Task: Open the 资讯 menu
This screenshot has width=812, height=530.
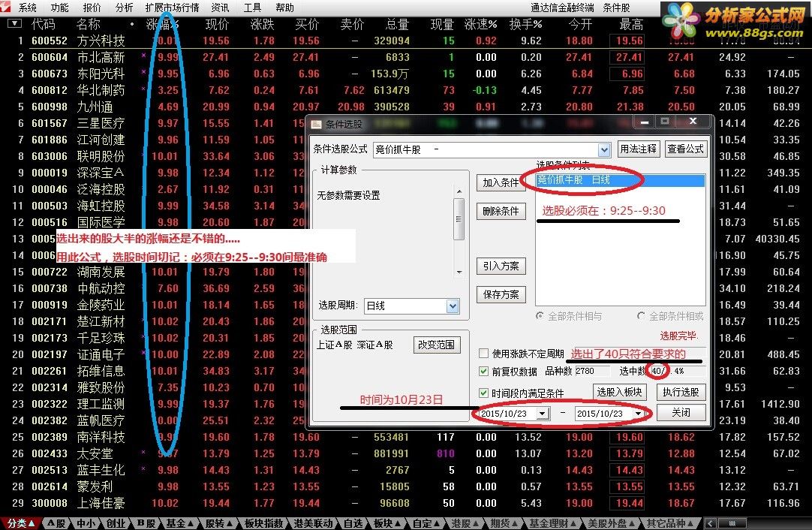Action: pyautogui.click(x=220, y=8)
